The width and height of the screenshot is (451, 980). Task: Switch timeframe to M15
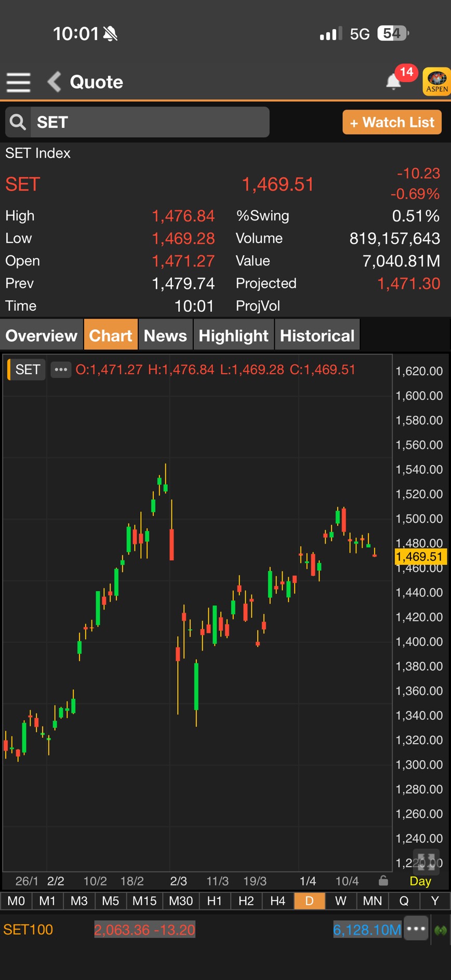[144, 900]
